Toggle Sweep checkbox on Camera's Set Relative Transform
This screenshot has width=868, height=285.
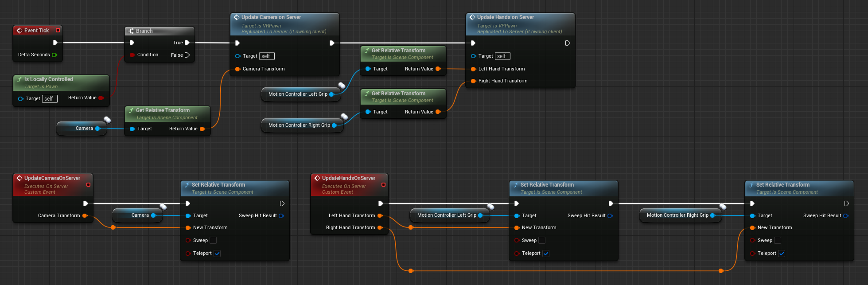[x=213, y=240]
